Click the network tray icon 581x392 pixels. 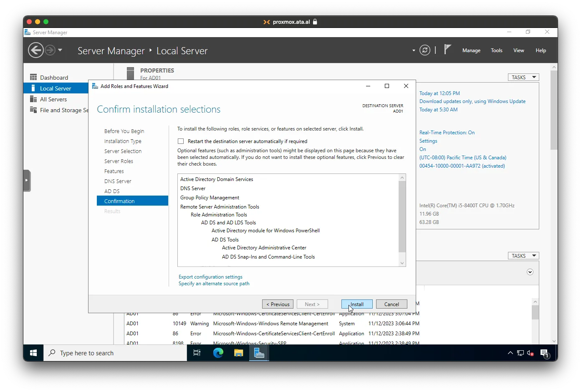click(x=520, y=353)
